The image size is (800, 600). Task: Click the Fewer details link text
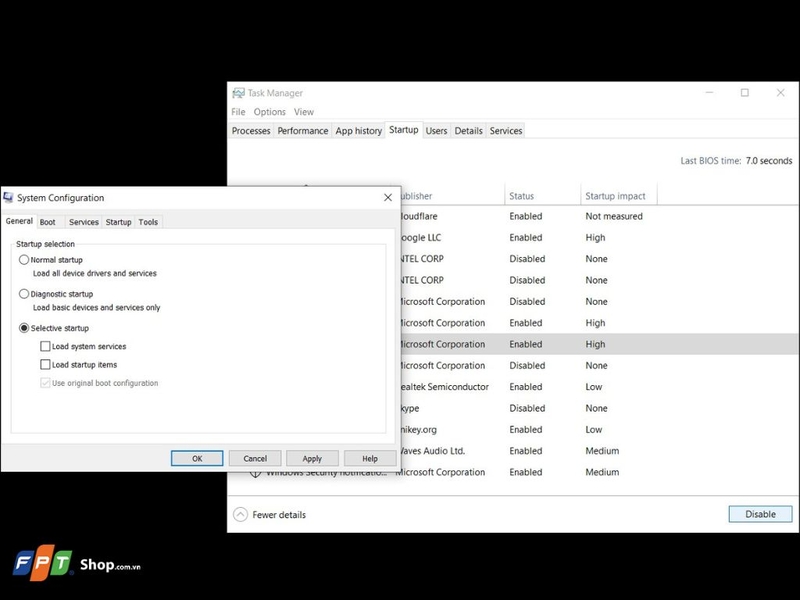click(x=279, y=515)
